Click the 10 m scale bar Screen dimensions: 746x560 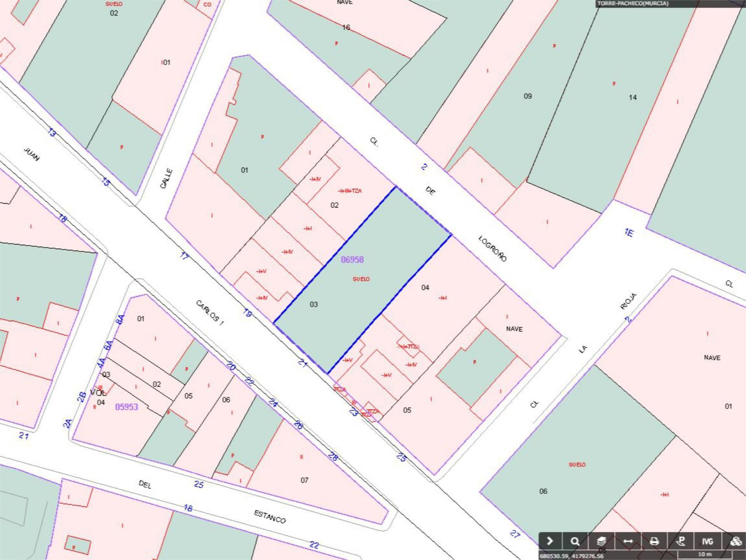704,555
